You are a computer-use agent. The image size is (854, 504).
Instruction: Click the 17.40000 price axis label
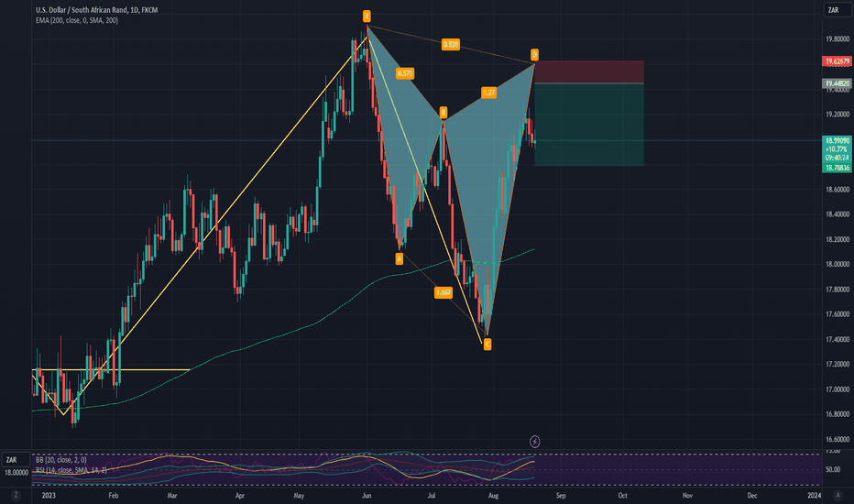[x=838, y=339]
